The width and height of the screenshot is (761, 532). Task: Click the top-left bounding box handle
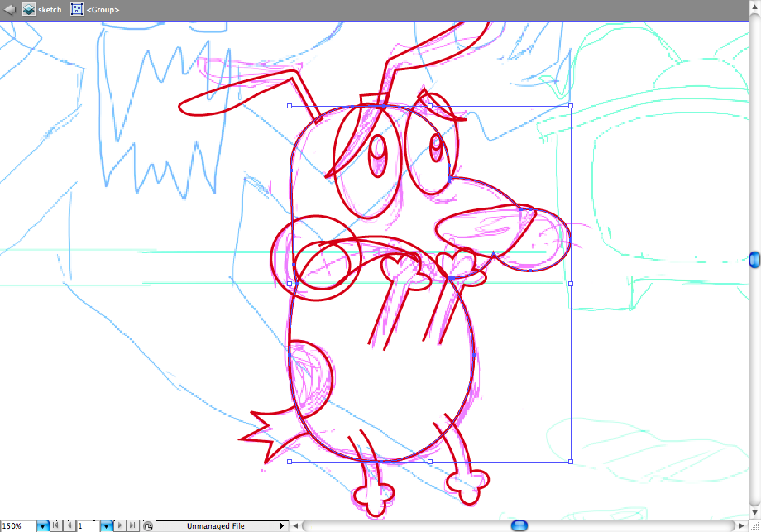tap(290, 106)
